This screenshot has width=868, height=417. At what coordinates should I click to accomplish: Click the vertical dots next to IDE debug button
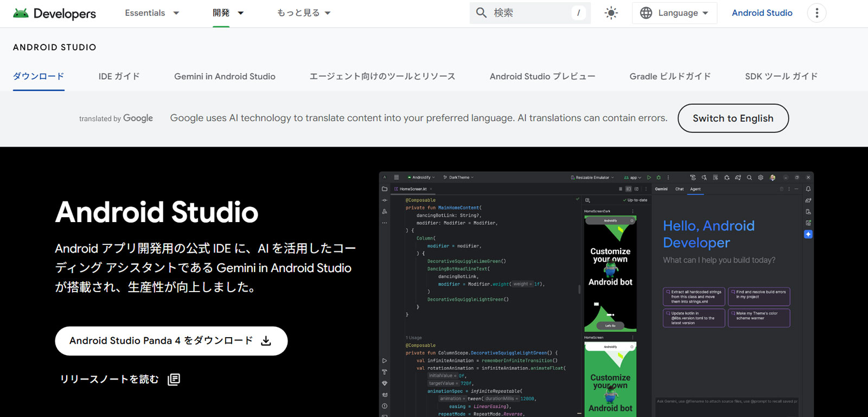668,178
